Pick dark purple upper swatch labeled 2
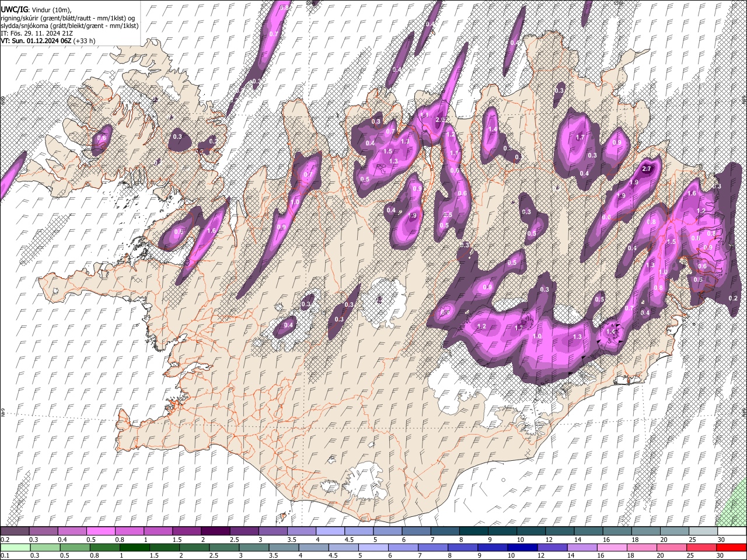The width and height of the screenshot is (747, 560). point(215,531)
